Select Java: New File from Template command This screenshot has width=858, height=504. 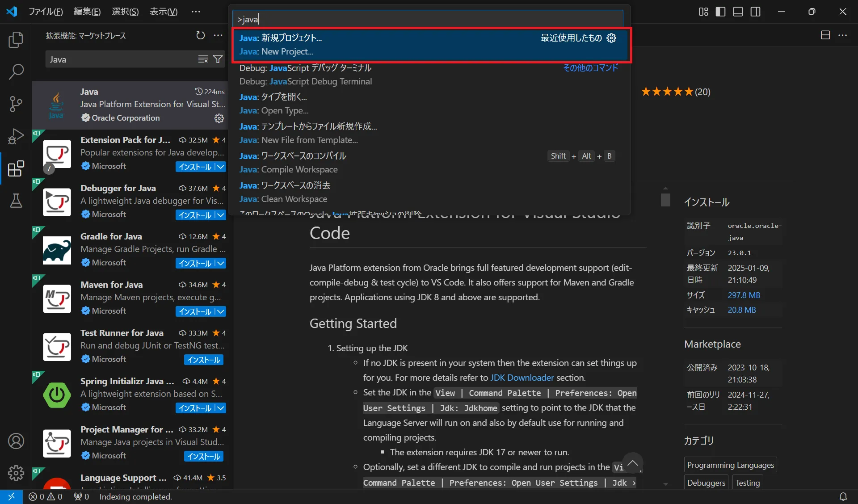[429, 133]
